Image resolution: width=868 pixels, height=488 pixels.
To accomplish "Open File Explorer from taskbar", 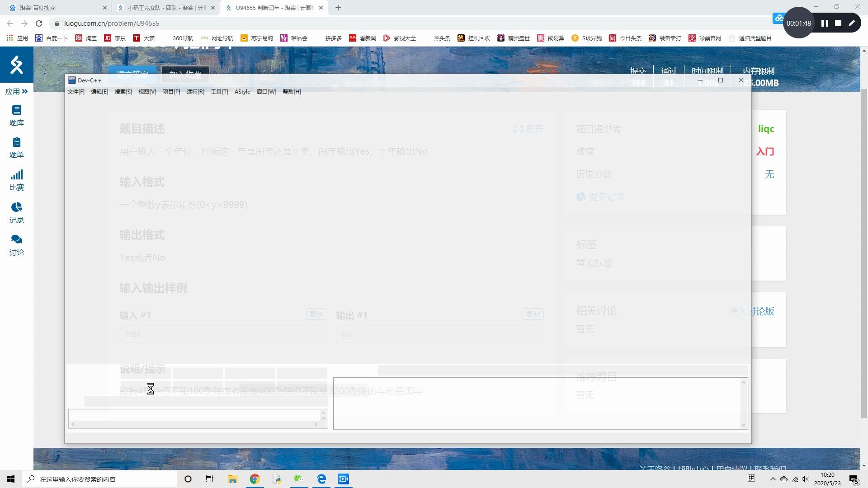I will point(232,479).
